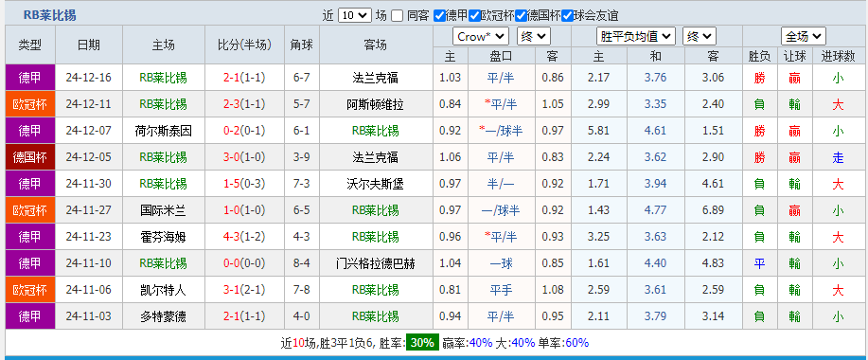Click the 门兴格拉德巴赫 away team
Image resolution: width=868 pixels, height=360 pixels.
coord(376,263)
